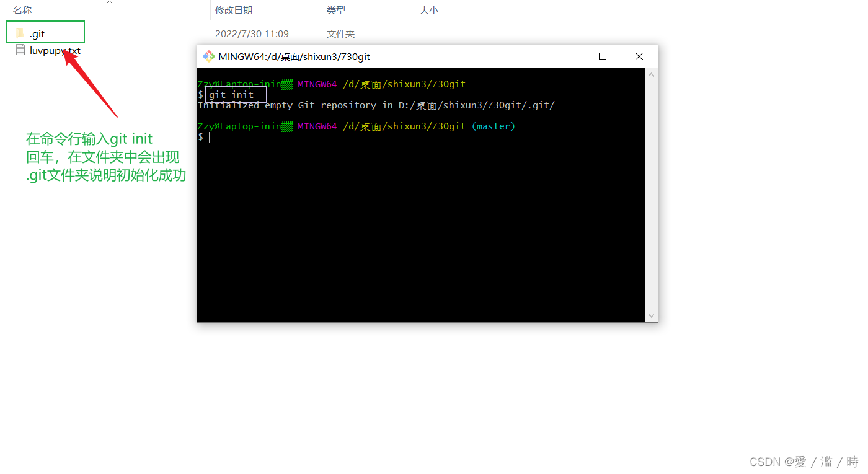Click terminal scrollbar down arrow

(651, 315)
